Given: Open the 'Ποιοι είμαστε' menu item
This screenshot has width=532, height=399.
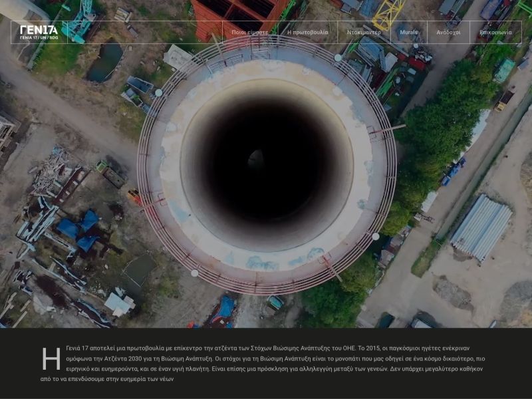Looking at the screenshot, I should point(249,32).
